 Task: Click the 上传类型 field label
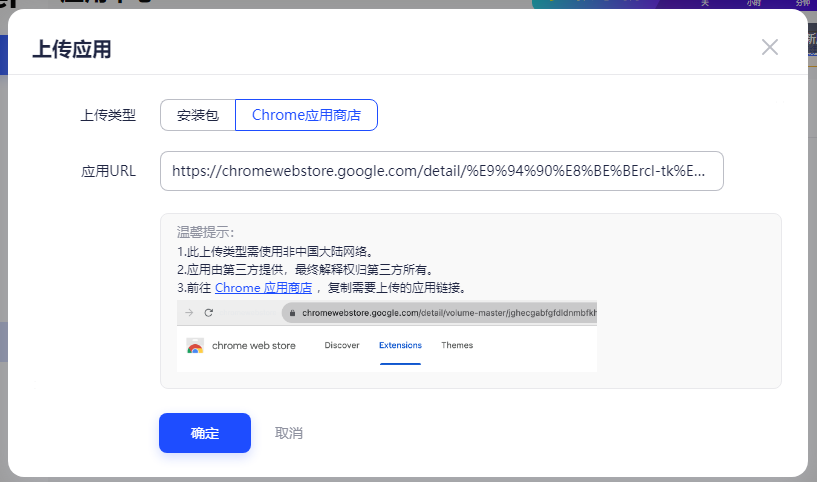[108, 115]
